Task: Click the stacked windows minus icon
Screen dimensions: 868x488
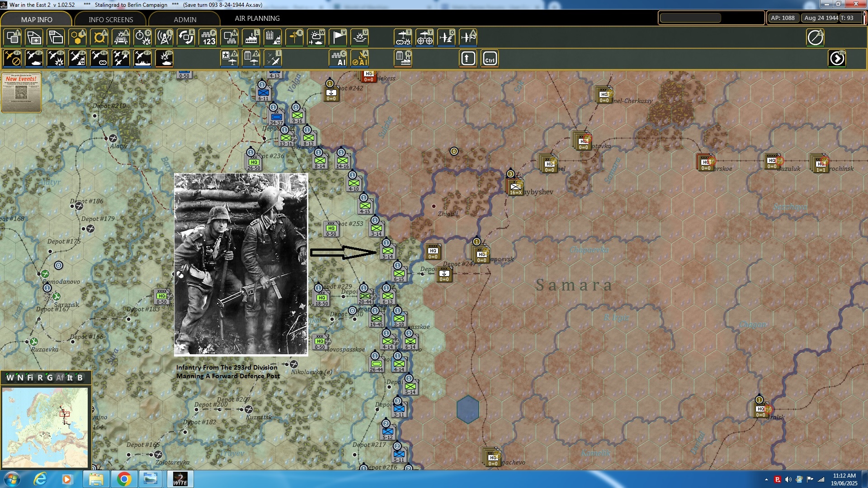Action: (x=56, y=38)
